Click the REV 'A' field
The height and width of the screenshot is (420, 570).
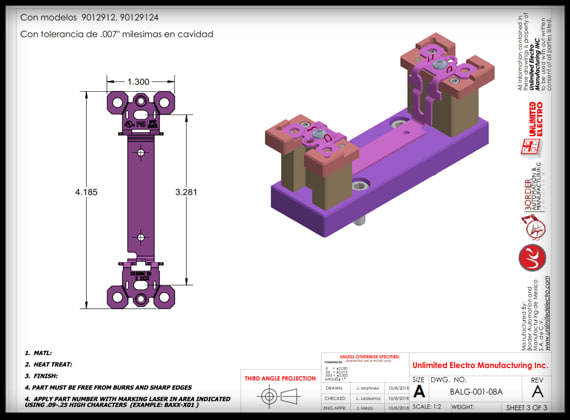tap(537, 392)
